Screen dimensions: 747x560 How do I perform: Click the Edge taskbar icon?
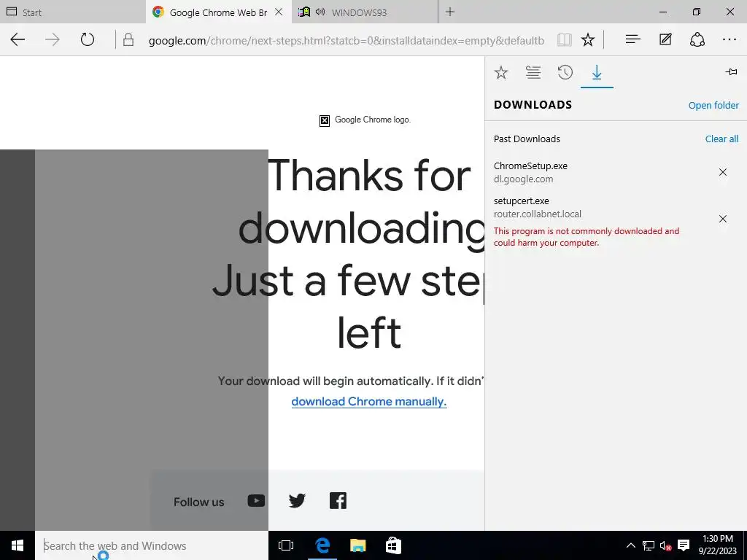click(322, 545)
